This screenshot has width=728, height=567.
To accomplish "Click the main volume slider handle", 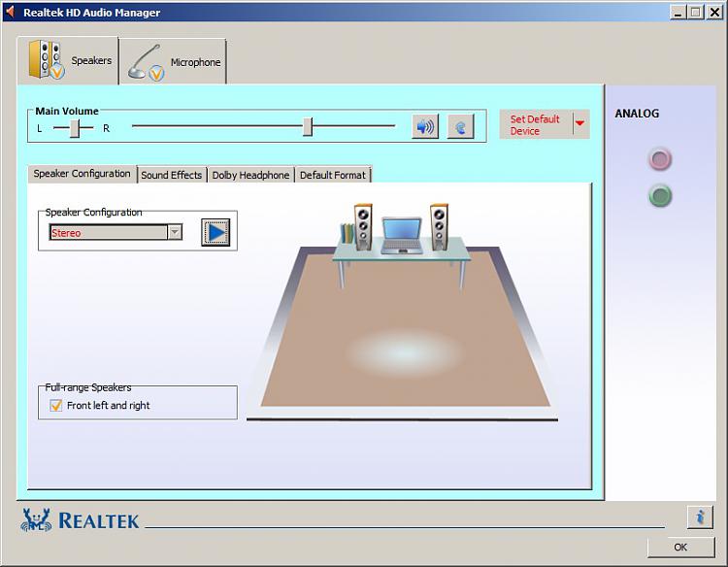I will (308, 126).
